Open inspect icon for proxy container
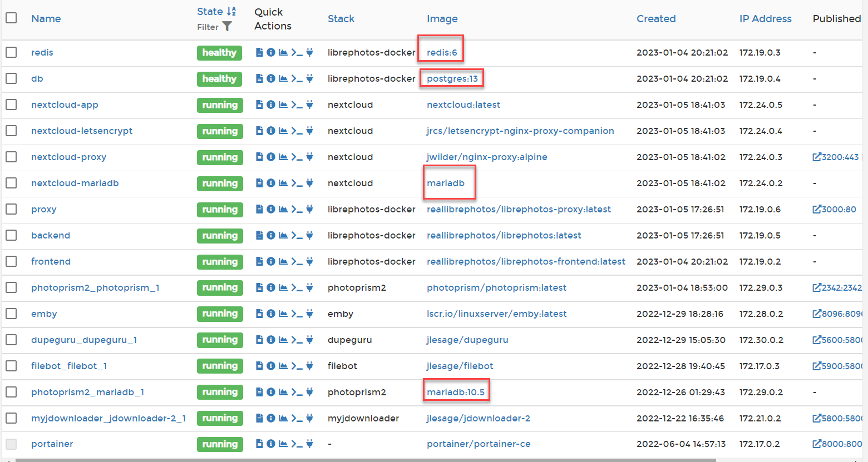This screenshot has height=462, width=868. (271, 209)
